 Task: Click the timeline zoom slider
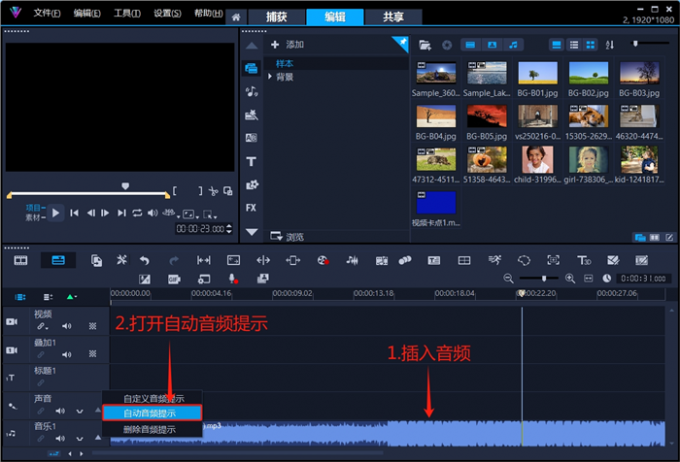[x=545, y=278]
